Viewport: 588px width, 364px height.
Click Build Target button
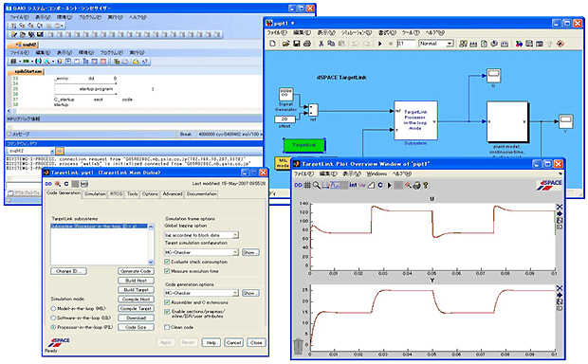136,290
